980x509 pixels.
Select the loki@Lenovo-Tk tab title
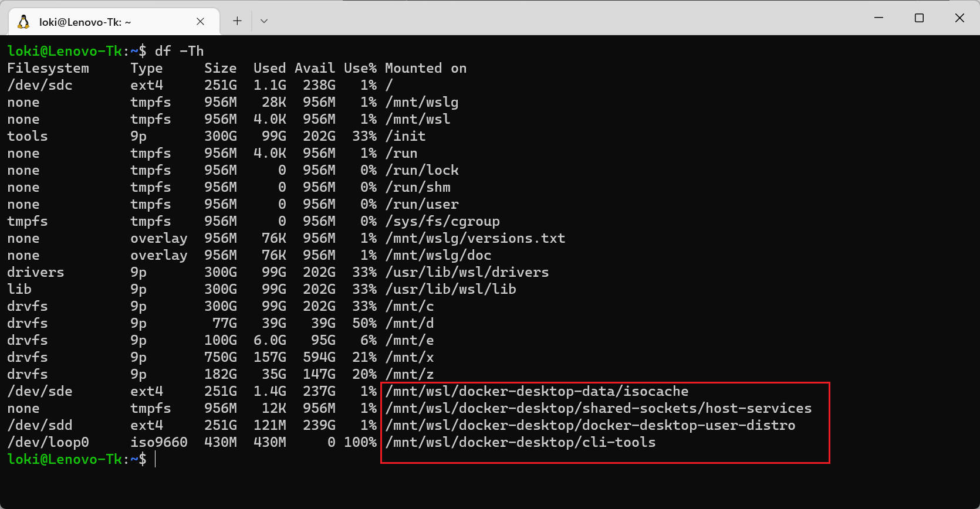[85, 22]
